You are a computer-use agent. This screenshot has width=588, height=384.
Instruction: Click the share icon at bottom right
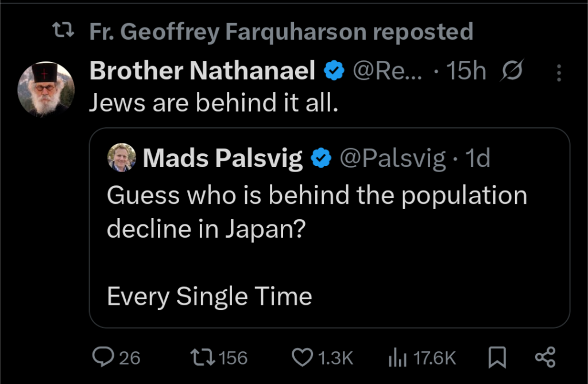(x=545, y=358)
